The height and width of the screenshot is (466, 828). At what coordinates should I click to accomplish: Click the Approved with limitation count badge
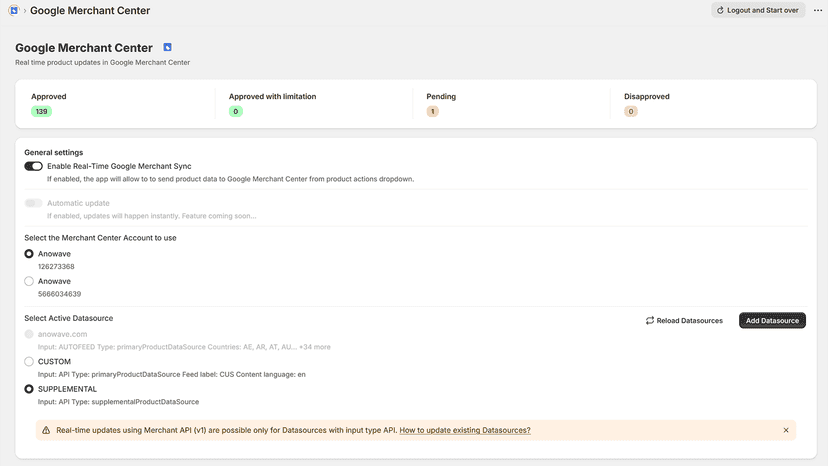coord(236,111)
